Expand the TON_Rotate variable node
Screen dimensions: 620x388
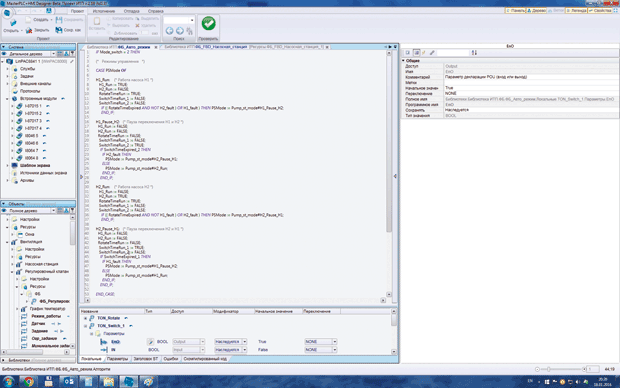[x=85, y=318]
